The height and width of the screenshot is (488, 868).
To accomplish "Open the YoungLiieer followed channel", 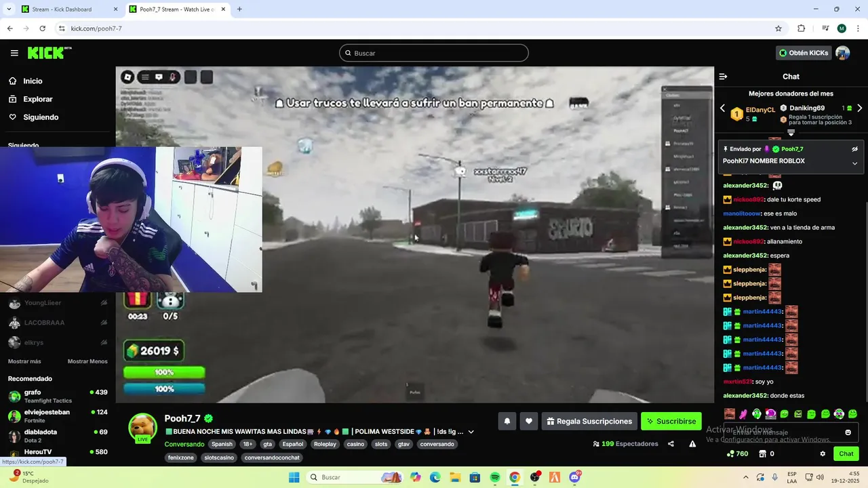I will [58, 304].
